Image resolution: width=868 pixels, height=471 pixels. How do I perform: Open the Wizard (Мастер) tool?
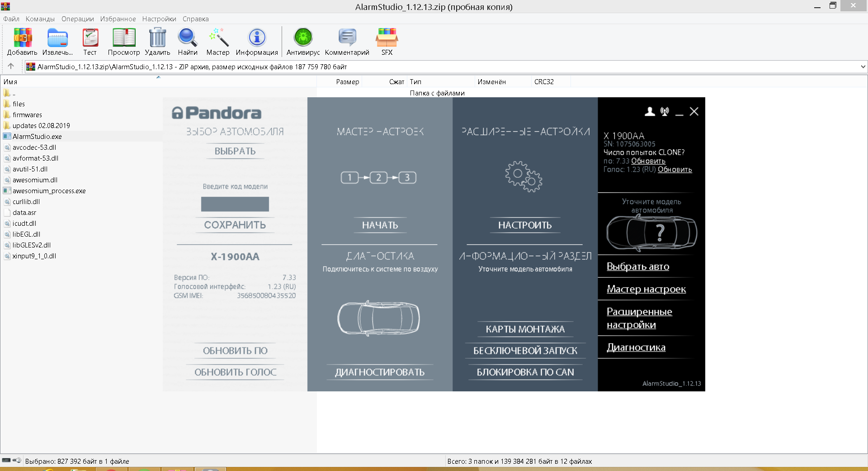(x=218, y=38)
